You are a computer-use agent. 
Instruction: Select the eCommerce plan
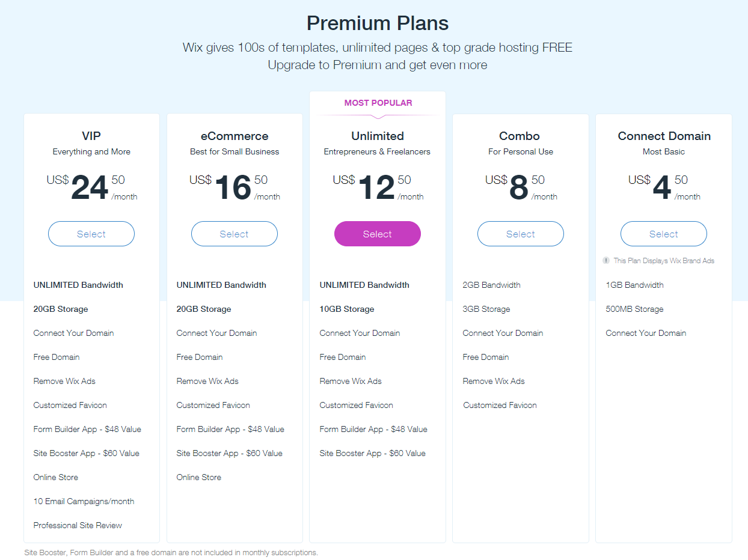click(235, 234)
